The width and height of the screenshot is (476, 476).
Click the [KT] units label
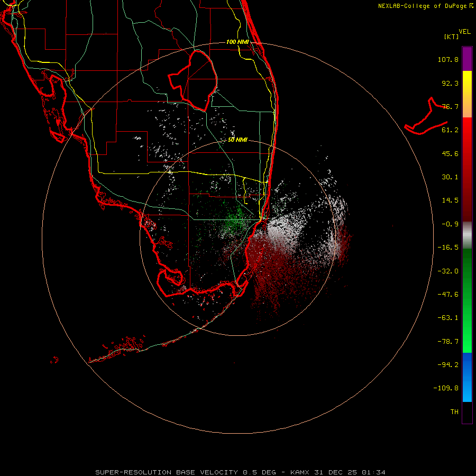point(452,36)
